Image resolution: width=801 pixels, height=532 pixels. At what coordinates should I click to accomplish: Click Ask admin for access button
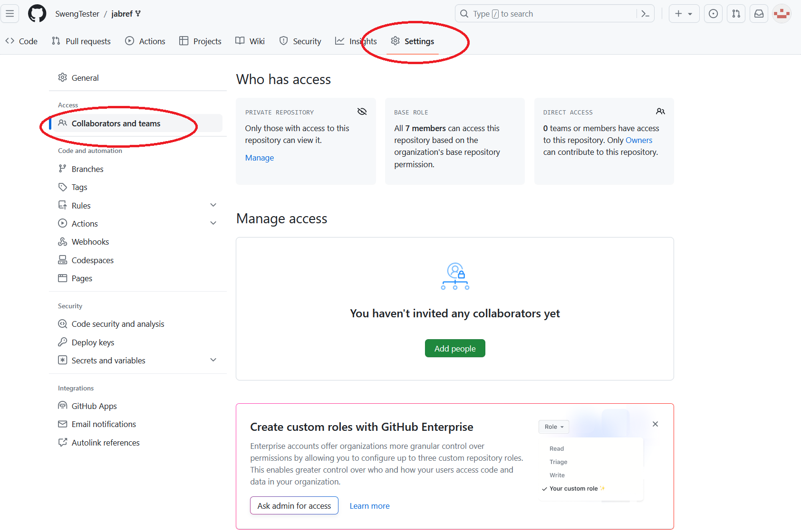coord(294,505)
